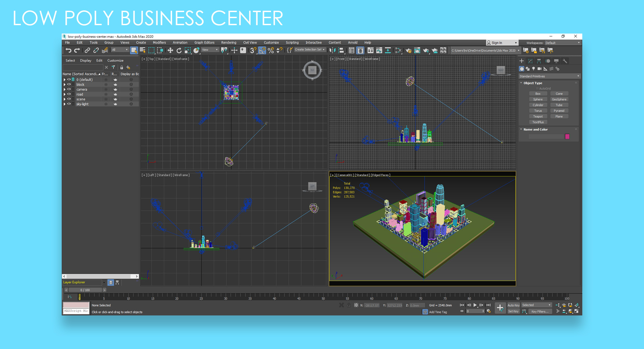
Task: Expand the block layer tree arrow
Action: click(64, 85)
